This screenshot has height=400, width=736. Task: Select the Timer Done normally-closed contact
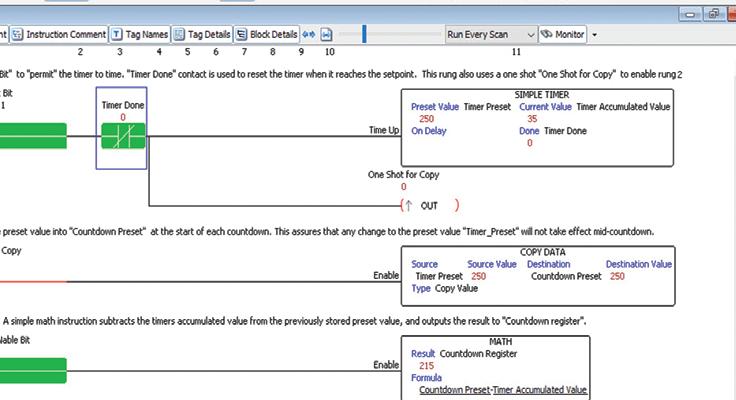pos(123,136)
